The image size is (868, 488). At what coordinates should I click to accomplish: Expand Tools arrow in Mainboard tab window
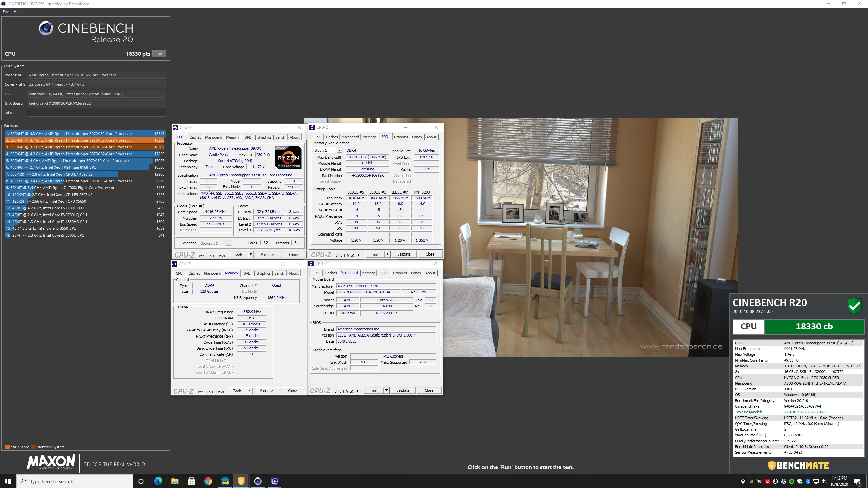386,390
